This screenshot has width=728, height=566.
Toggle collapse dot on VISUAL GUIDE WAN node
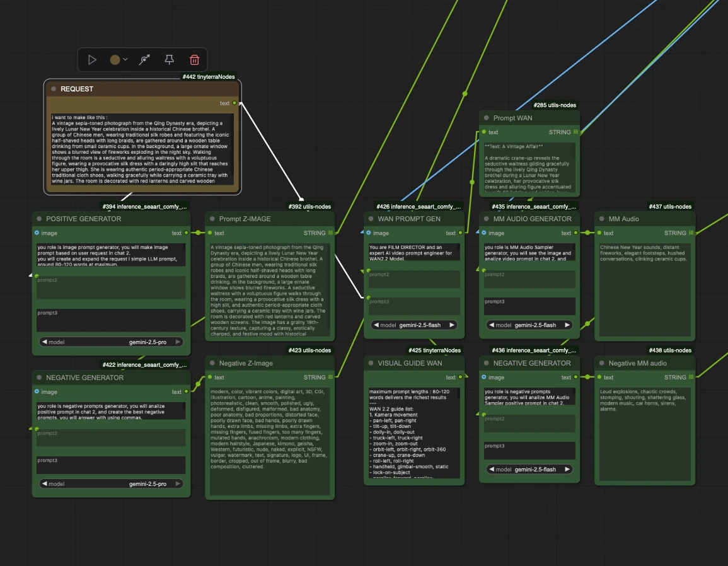pyautogui.click(x=370, y=363)
